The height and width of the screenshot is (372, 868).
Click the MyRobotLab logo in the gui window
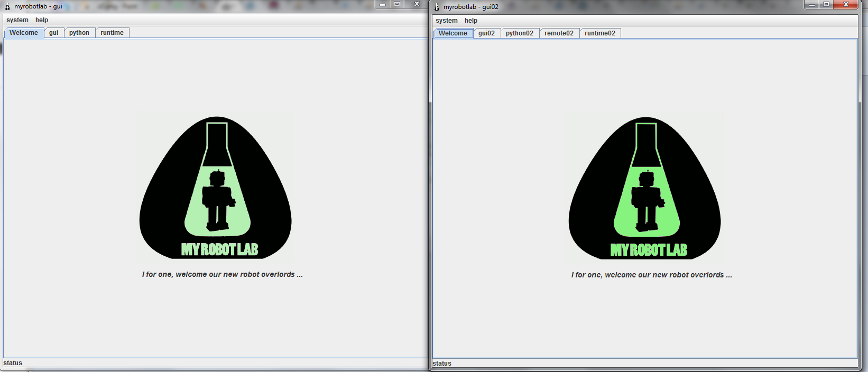click(x=216, y=188)
